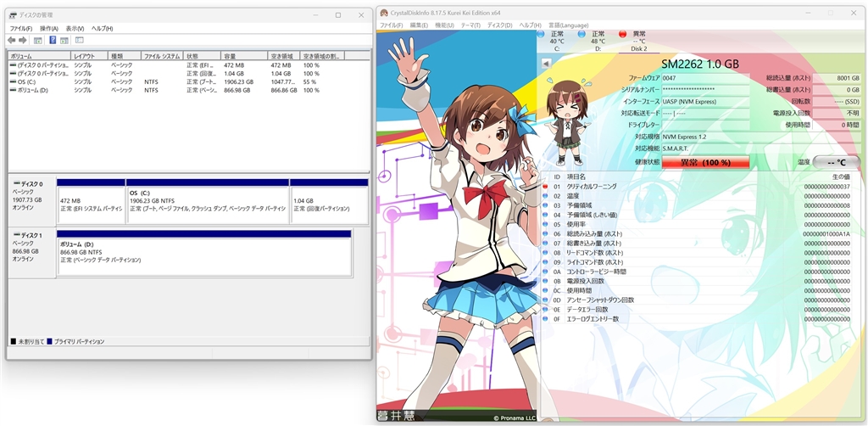Screen dimensions: 868x426
Task: Click the 項目名 column header in SMART list
Action: 576,177
